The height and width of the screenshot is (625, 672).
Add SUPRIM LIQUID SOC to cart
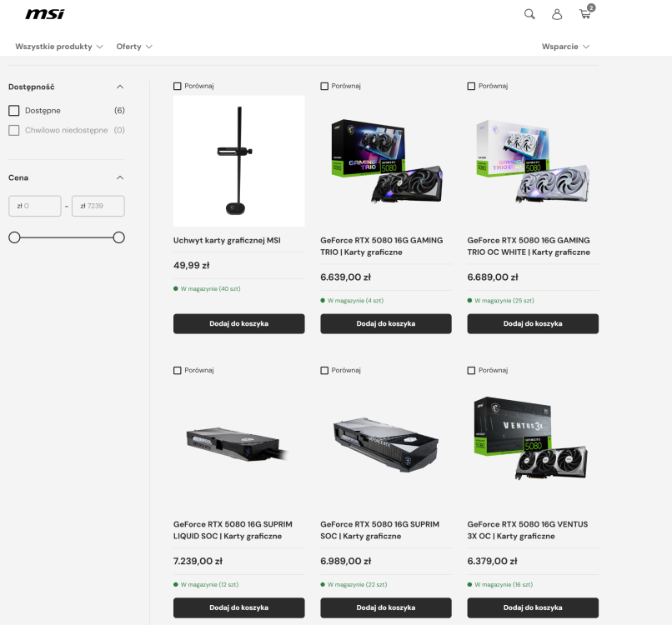pos(239,607)
